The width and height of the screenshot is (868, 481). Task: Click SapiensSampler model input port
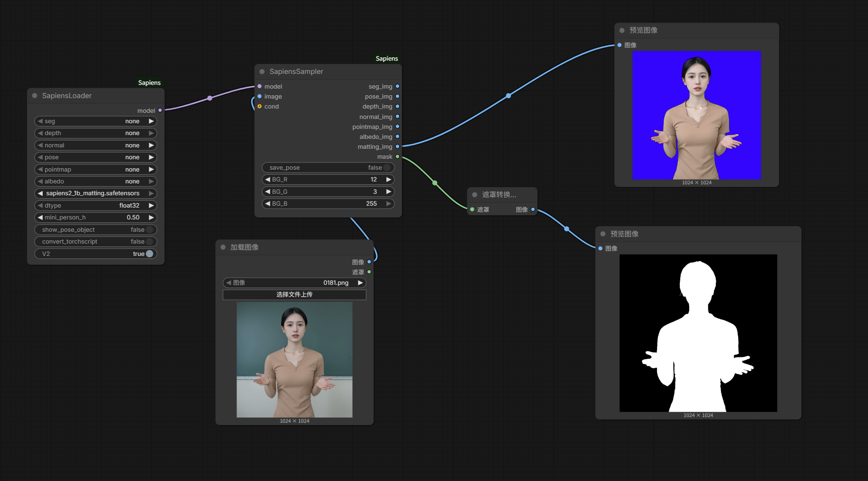[259, 86]
